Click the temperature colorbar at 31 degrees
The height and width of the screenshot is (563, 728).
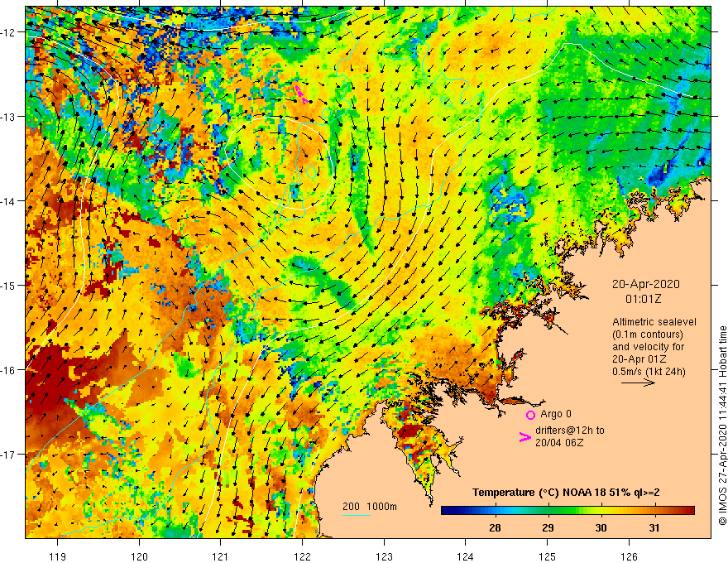tap(654, 510)
